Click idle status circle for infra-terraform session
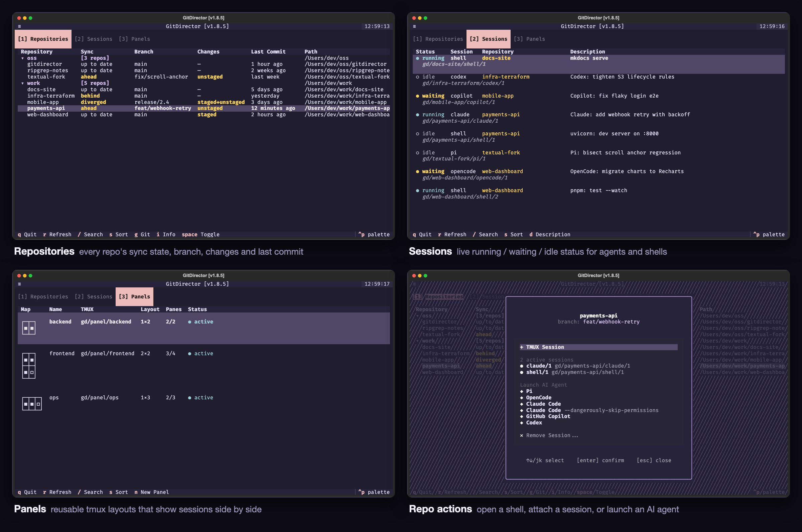The height and width of the screenshot is (532, 802). [418, 77]
